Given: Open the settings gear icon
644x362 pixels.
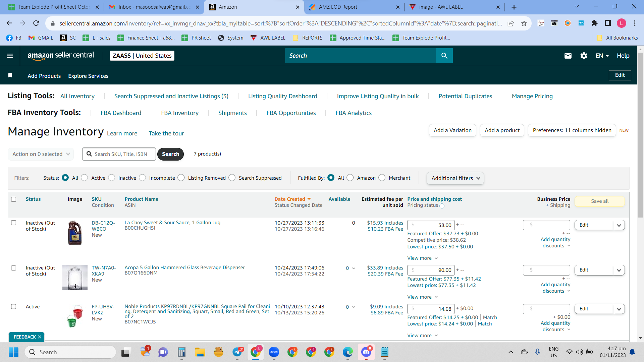Looking at the screenshot, I should (x=584, y=56).
